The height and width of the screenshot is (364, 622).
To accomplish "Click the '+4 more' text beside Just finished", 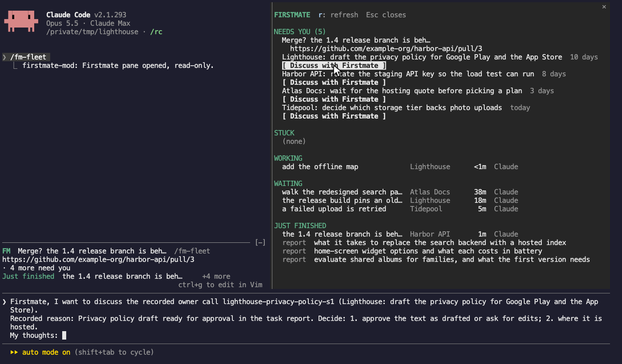I will (216, 276).
